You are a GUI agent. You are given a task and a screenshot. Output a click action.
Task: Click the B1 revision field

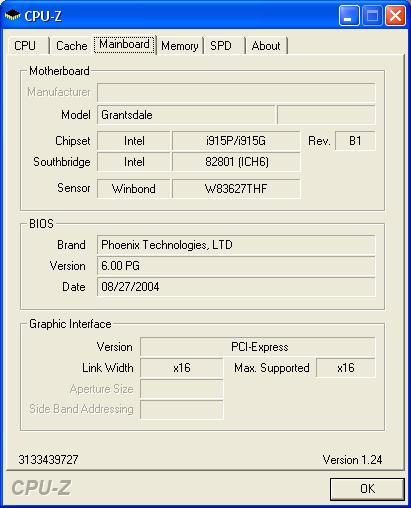point(355,141)
